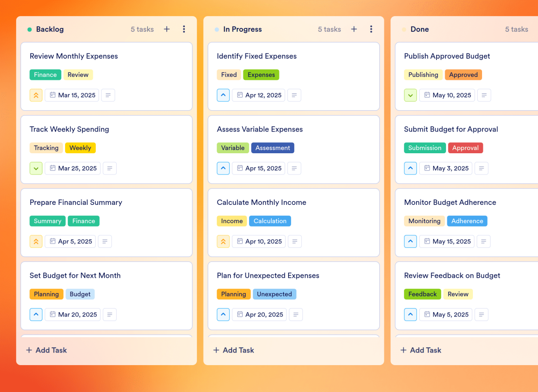Click the Calculation tag
538x392 pixels.
click(270, 221)
